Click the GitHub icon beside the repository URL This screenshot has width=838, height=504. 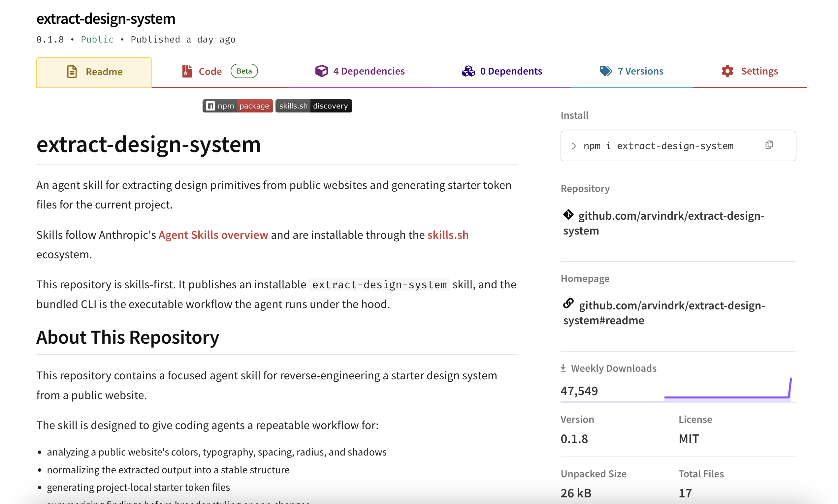tap(568, 216)
